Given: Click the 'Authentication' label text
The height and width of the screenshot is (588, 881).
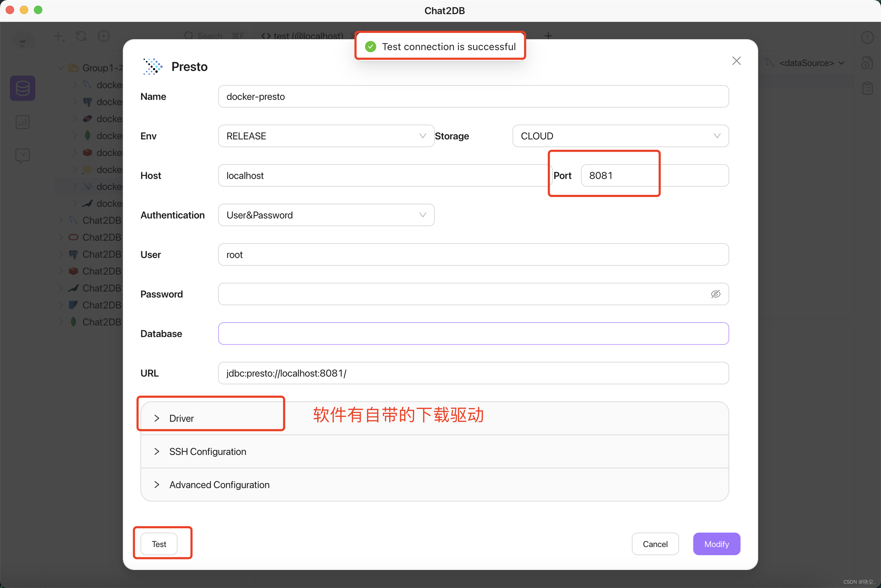Looking at the screenshot, I should tap(173, 215).
